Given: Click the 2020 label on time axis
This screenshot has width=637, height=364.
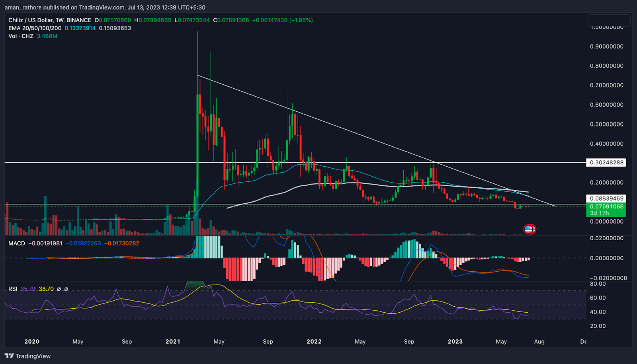Looking at the screenshot, I should tap(32, 341).
